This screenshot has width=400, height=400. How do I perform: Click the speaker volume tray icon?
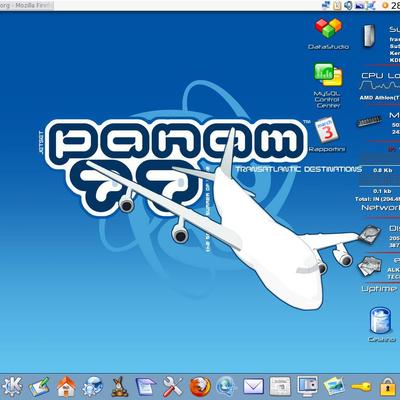pyautogui.click(x=349, y=5)
